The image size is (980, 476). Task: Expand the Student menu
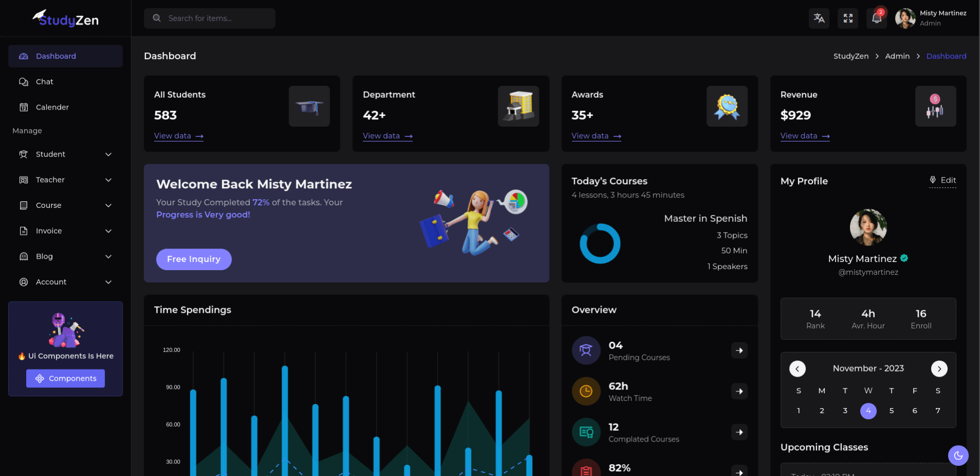coord(65,154)
